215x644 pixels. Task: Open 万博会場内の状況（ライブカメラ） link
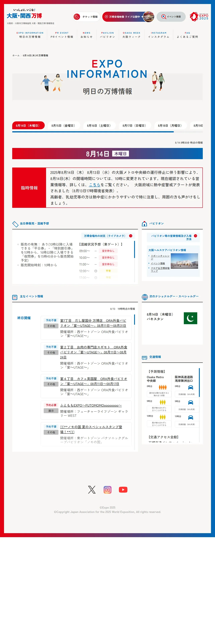pyautogui.click(x=108, y=236)
